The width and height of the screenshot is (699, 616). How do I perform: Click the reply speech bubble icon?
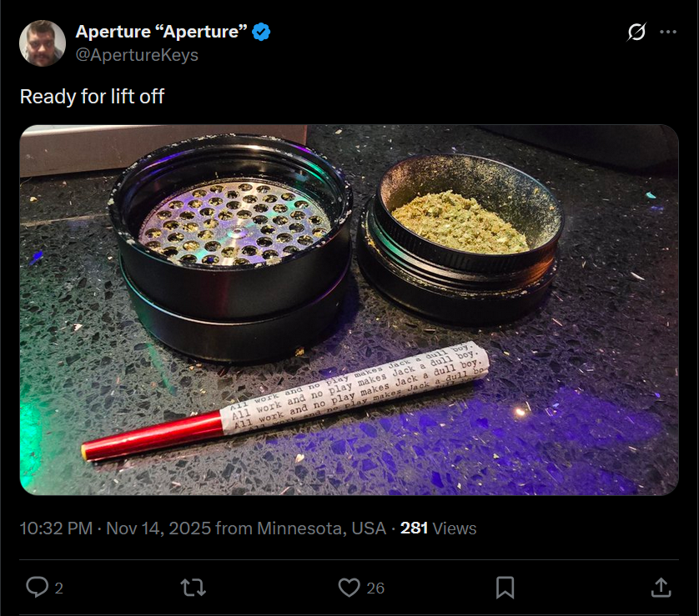click(x=37, y=587)
